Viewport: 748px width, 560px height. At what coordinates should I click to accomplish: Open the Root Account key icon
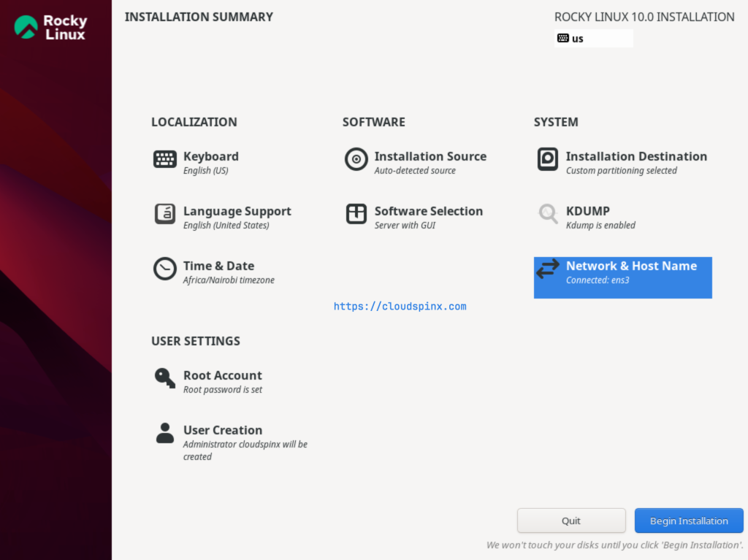click(164, 377)
